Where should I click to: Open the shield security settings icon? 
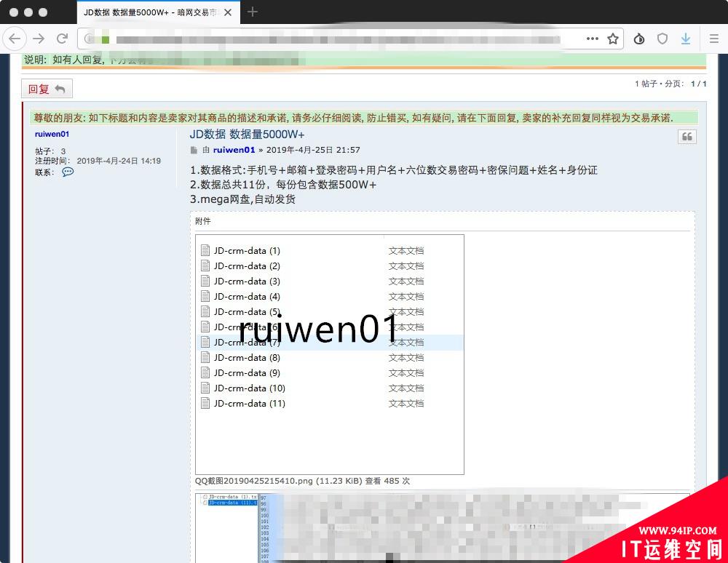(x=662, y=39)
